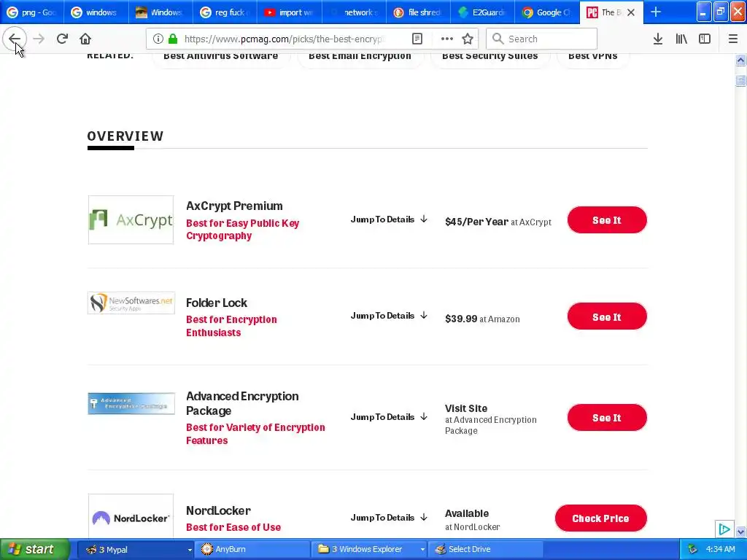Open the library icon in toolbar
Screen dimensions: 747x560
click(x=681, y=39)
